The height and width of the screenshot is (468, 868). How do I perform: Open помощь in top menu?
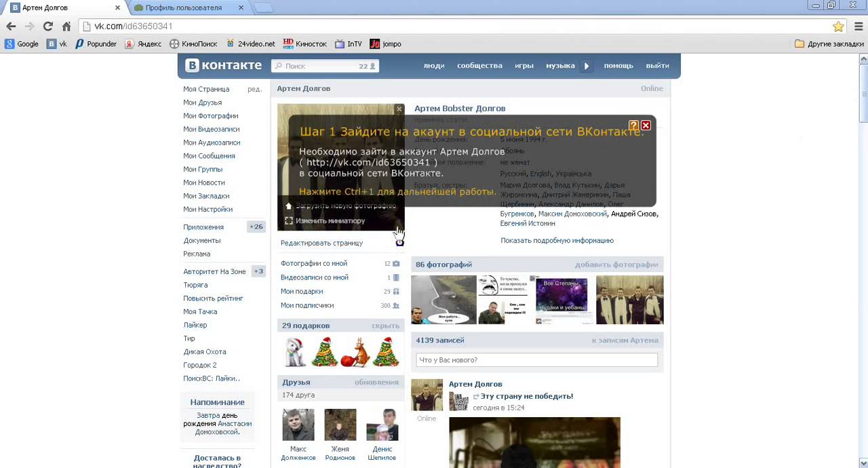click(x=618, y=66)
